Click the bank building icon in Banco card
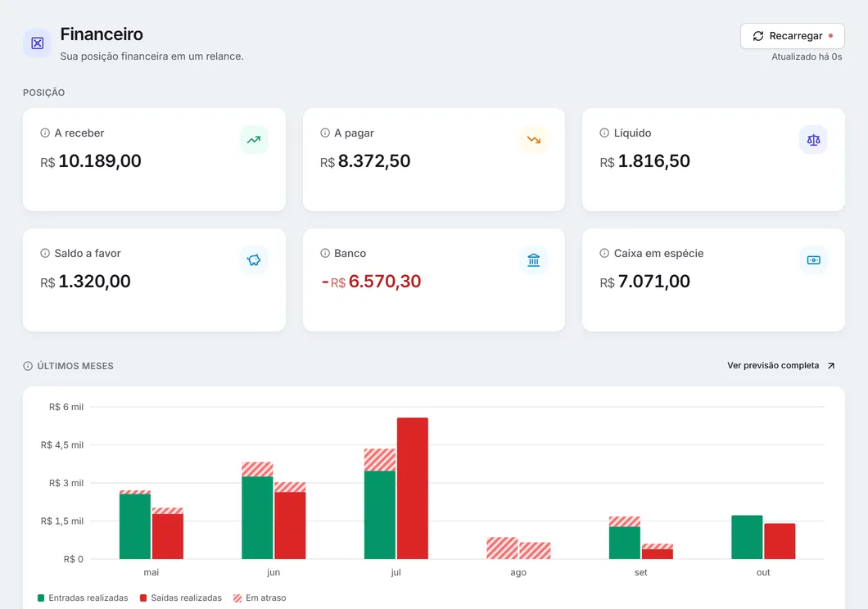Image resolution: width=868 pixels, height=609 pixels. pos(534,260)
